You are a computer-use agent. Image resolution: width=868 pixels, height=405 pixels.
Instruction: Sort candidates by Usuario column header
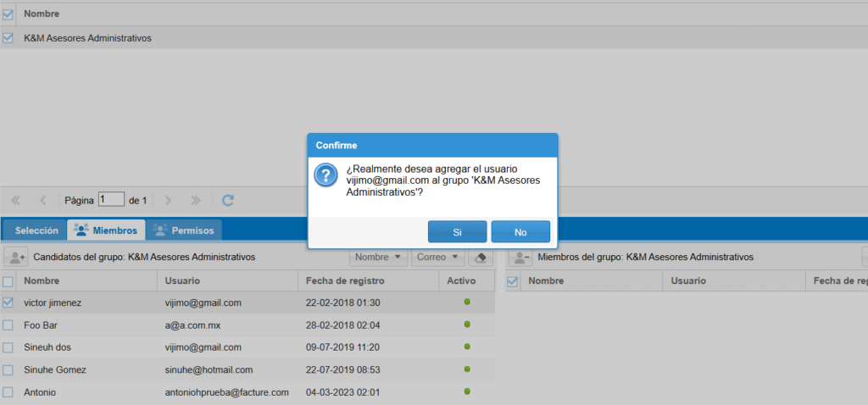227,281
